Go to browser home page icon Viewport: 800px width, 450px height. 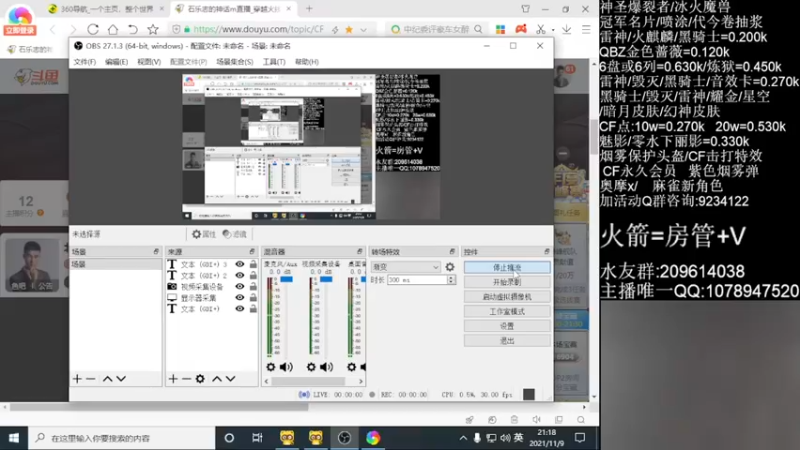tap(113, 29)
